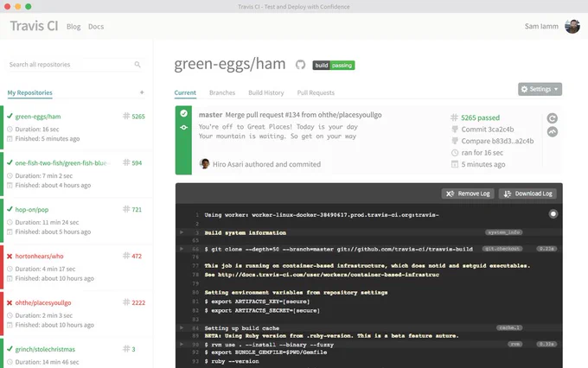Click the red X status icon for ohthe/placesyoullgo
The height and width of the screenshot is (368, 588).
[x=10, y=303]
